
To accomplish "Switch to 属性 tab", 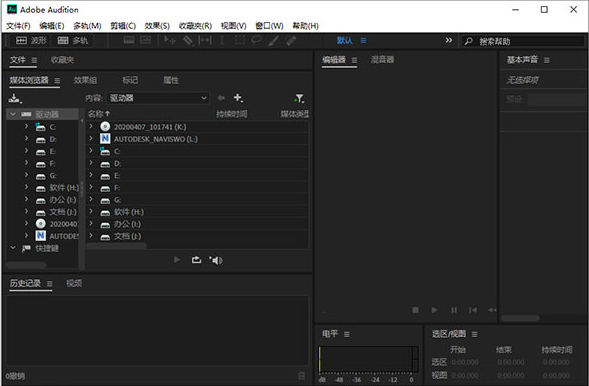I will point(171,80).
